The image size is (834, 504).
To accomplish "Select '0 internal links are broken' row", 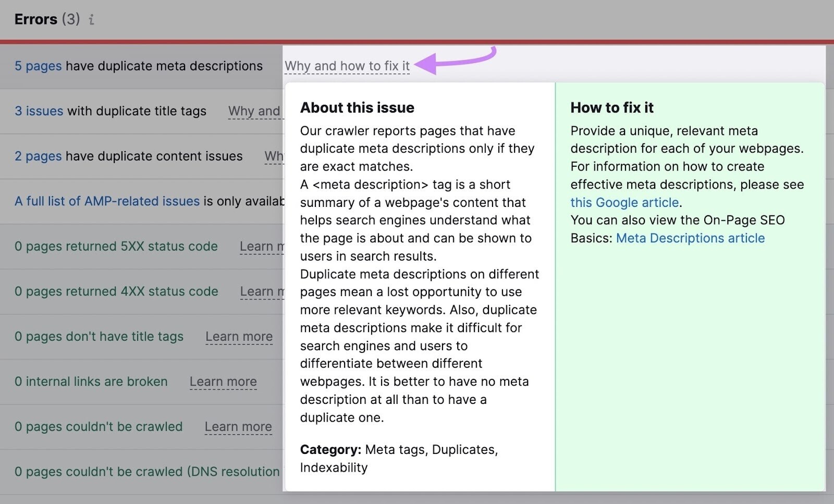I will coord(91,382).
